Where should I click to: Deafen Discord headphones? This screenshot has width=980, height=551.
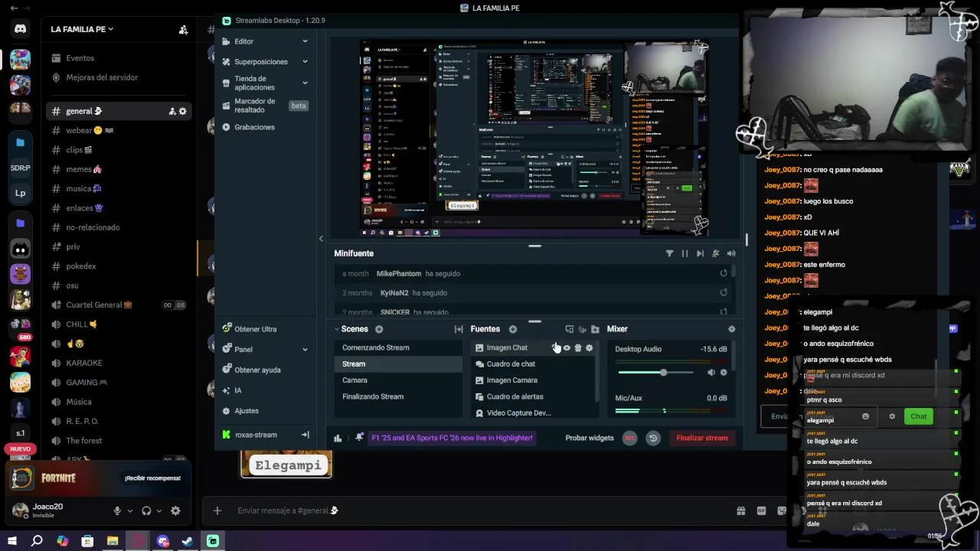click(x=146, y=510)
